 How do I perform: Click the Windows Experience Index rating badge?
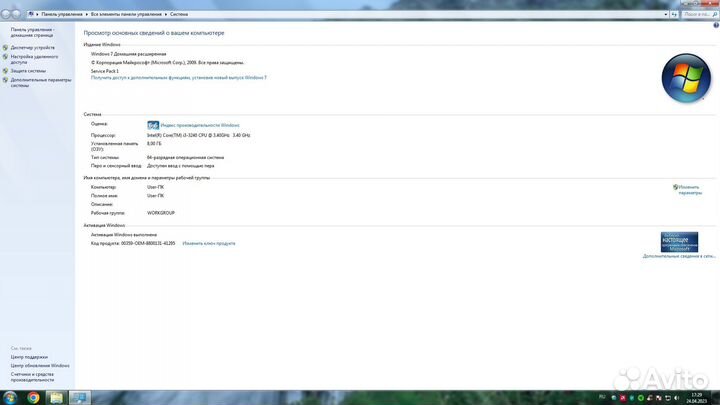[x=153, y=125]
